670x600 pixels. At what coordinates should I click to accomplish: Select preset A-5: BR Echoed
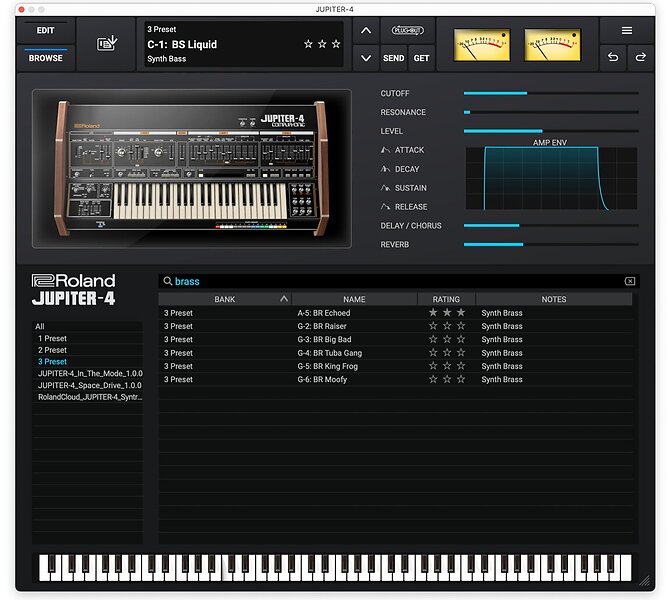395,313
